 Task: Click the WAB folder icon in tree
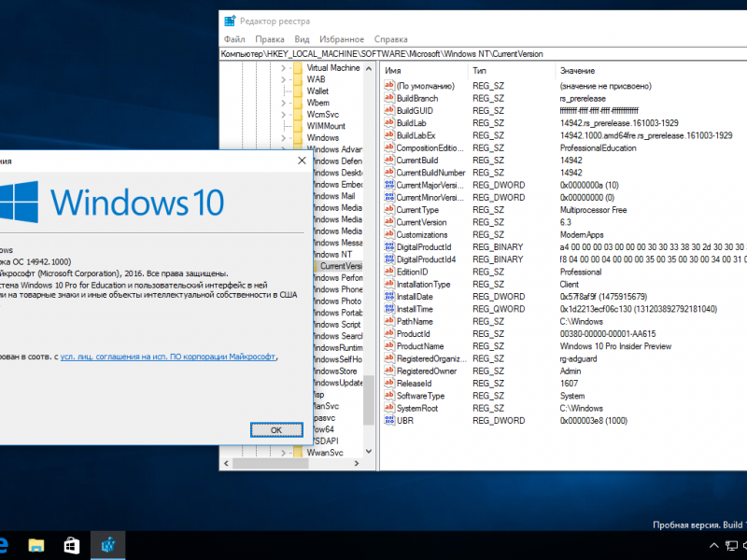(x=298, y=79)
